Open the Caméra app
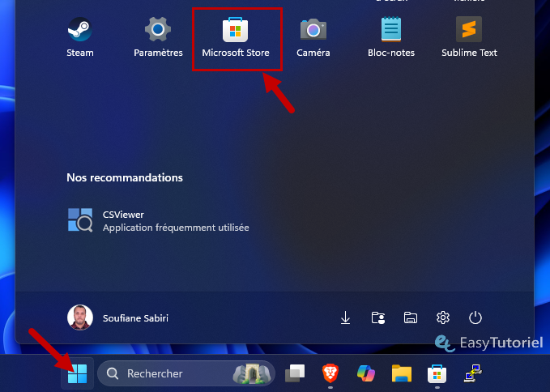 [313, 37]
